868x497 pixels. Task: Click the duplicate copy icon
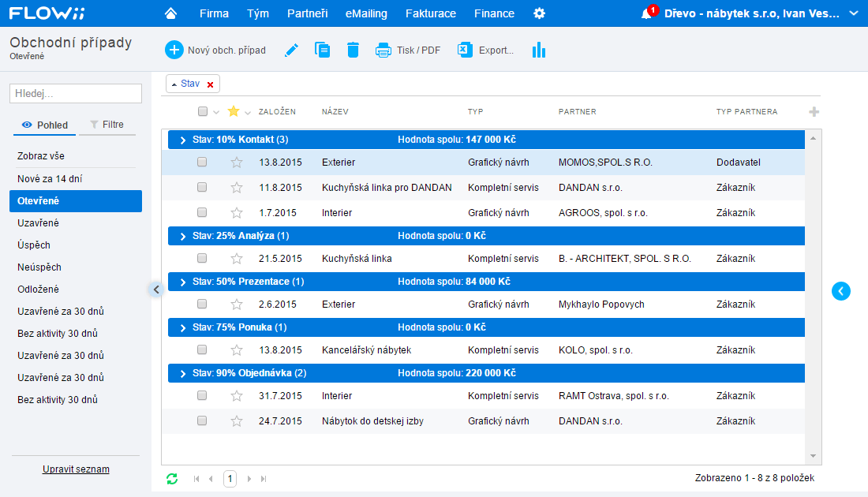coord(322,50)
